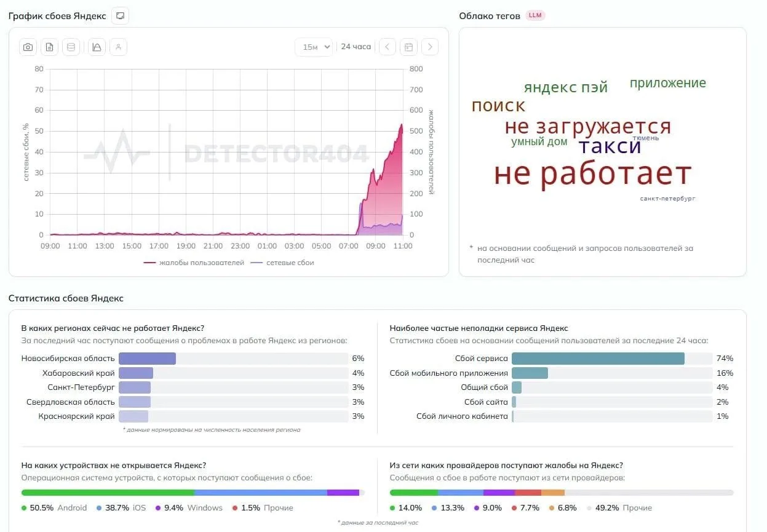Click the Хабаровский край bar

pyautogui.click(x=136, y=373)
